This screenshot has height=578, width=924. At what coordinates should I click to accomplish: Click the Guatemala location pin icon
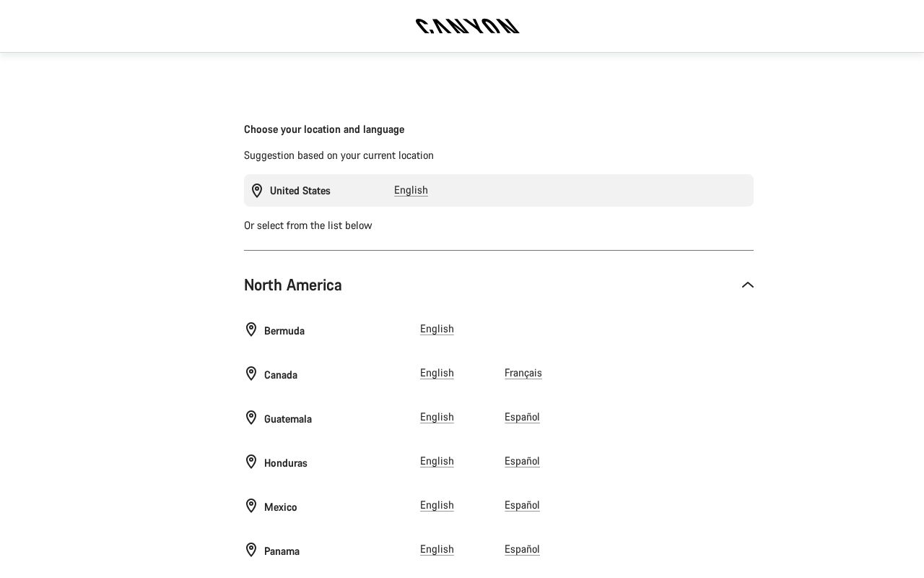pos(250,418)
